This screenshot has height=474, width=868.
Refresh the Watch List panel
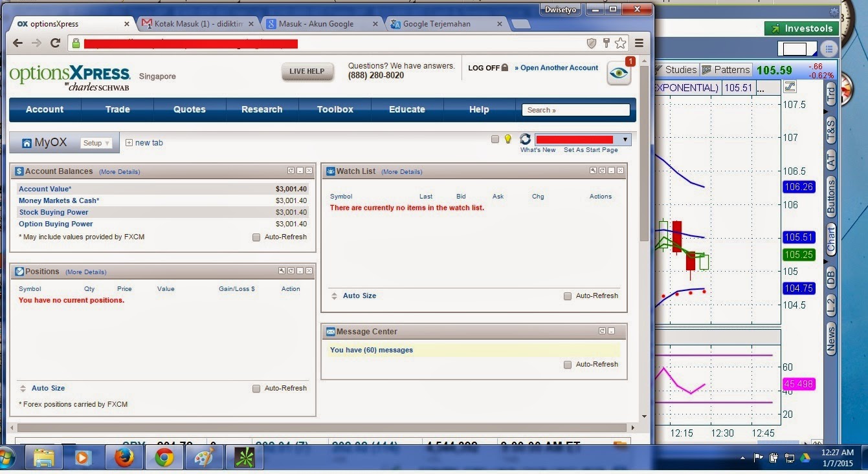[x=602, y=171]
